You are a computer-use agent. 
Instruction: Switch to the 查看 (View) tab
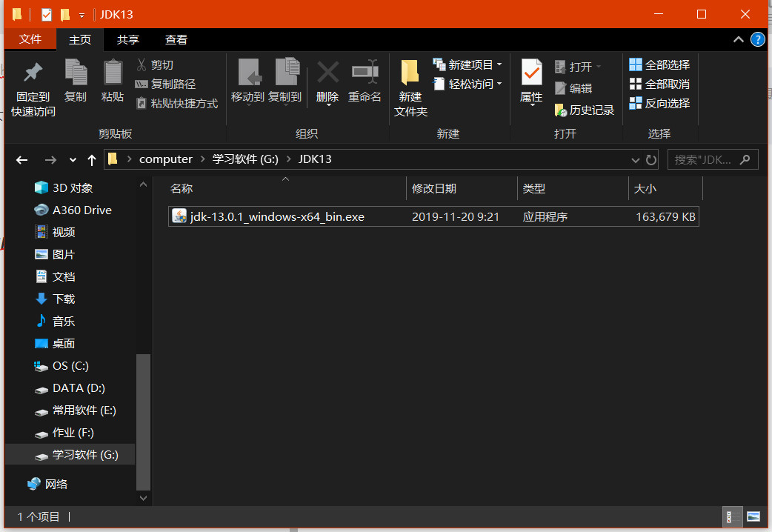click(175, 40)
